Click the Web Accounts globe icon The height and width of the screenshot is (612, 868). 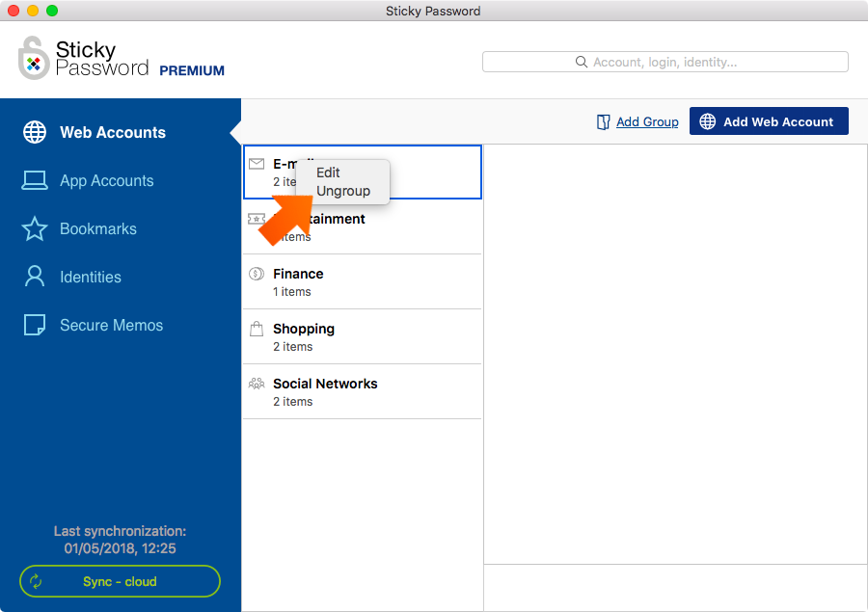point(35,132)
